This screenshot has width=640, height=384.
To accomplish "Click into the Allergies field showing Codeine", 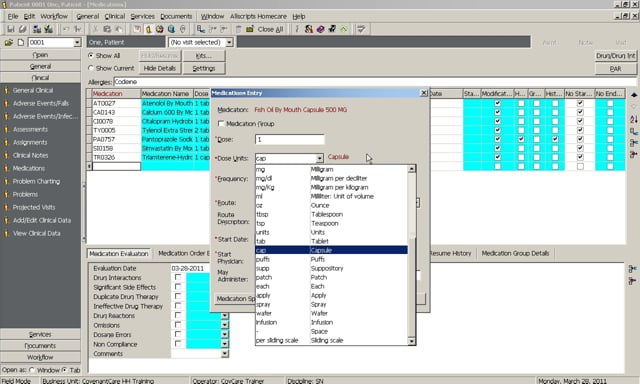I will tap(375, 82).
